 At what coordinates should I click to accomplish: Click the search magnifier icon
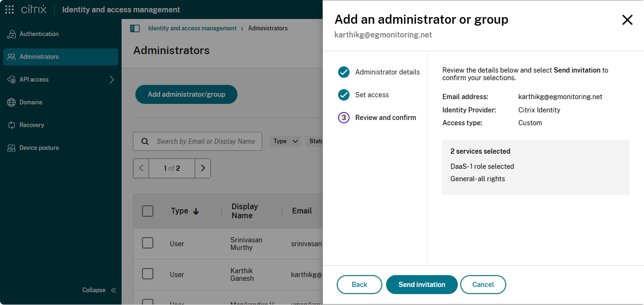[x=144, y=141]
